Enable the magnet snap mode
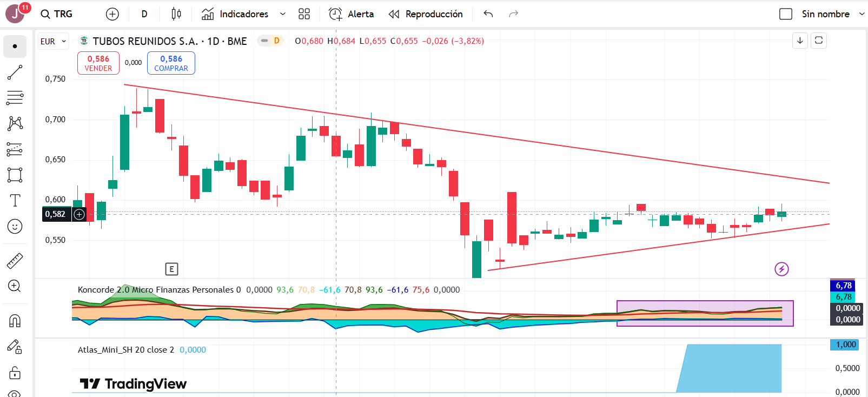 15,321
